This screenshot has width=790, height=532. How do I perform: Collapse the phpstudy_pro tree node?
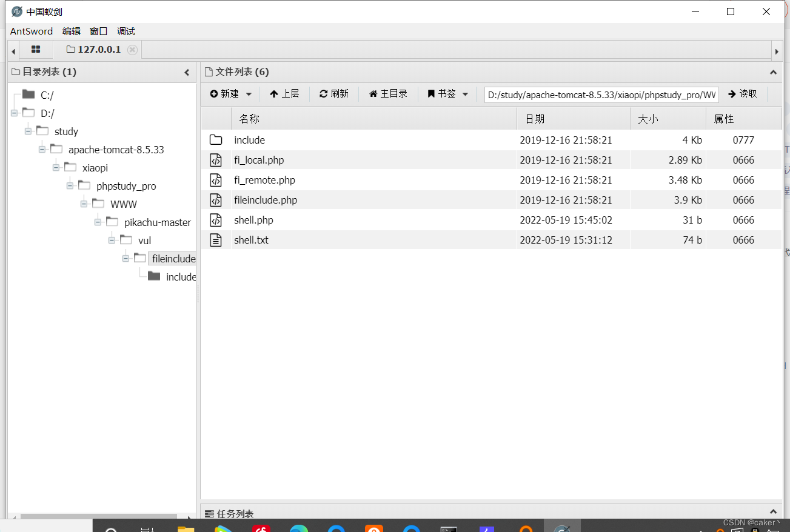click(x=70, y=185)
